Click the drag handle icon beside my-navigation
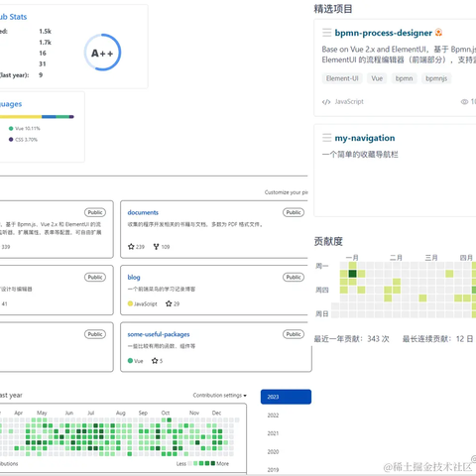 pyautogui.click(x=326, y=138)
